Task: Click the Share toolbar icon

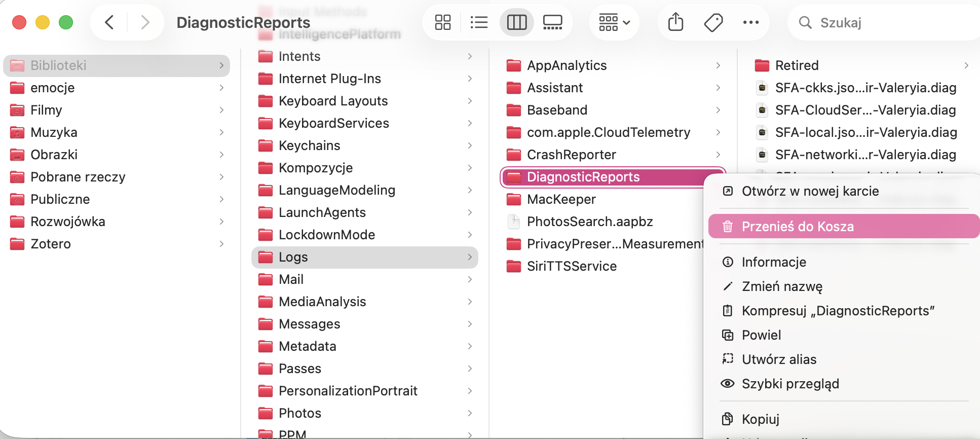Action: (x=675, y=22)
